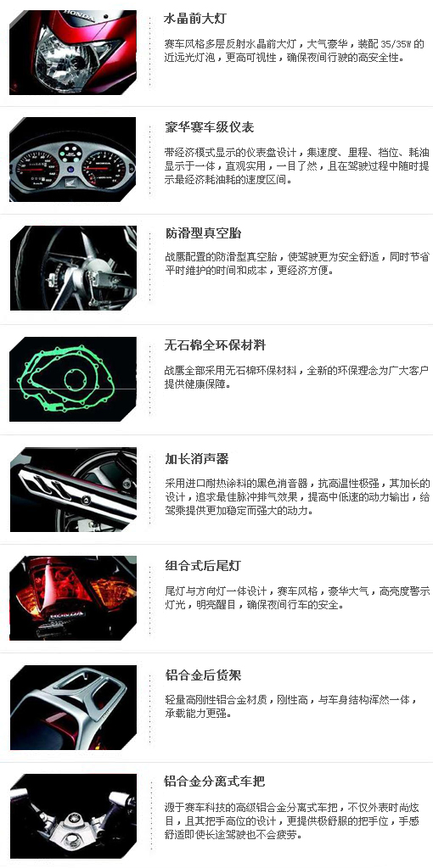Click the 组合式后尾灯 heading
This screenshot has height=868, width=433.
(203, 566)
